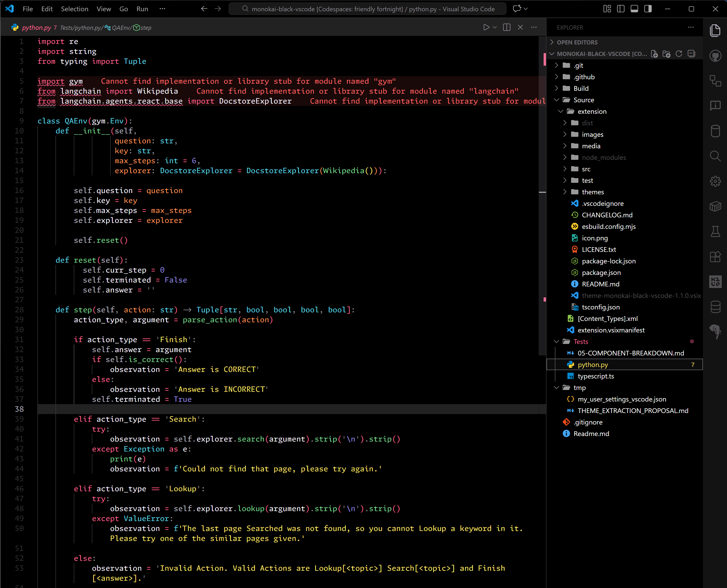
Task: Click the command center search box
Action: (x=368, y=9)
